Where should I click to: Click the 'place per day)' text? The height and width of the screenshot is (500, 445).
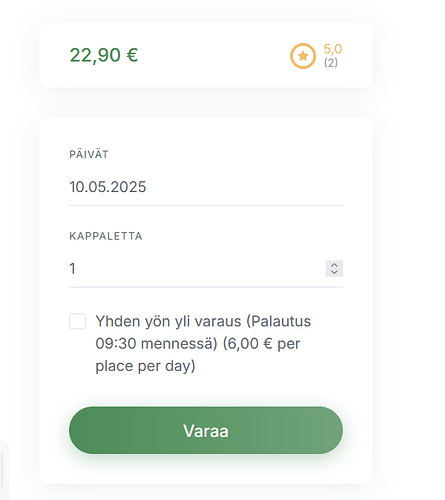point(145,366)
